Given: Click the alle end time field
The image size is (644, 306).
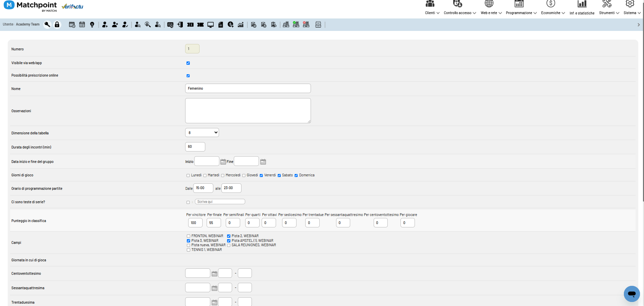Looking at the screenshot, I should click(x=231, y=188).
